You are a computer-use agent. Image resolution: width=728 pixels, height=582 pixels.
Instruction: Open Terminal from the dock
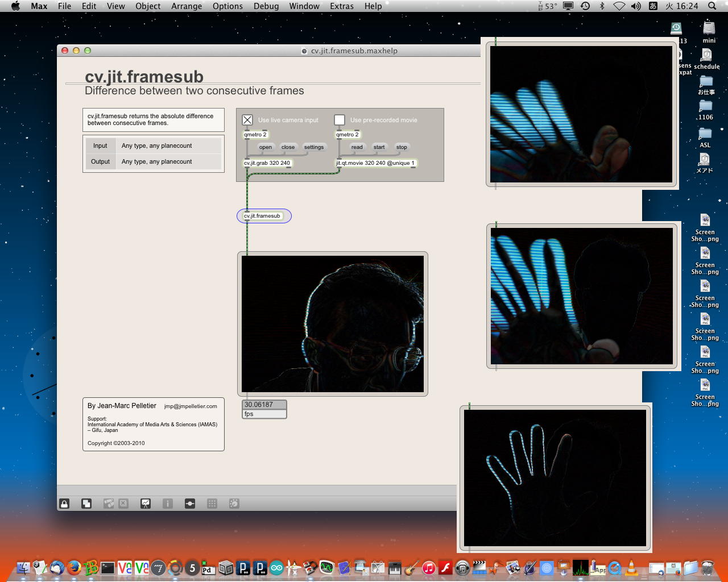pos(107,567)
